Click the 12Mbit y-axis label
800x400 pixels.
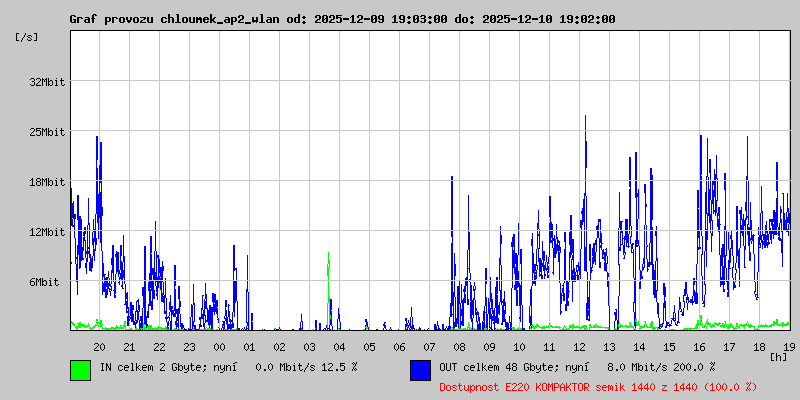(47, 232)
